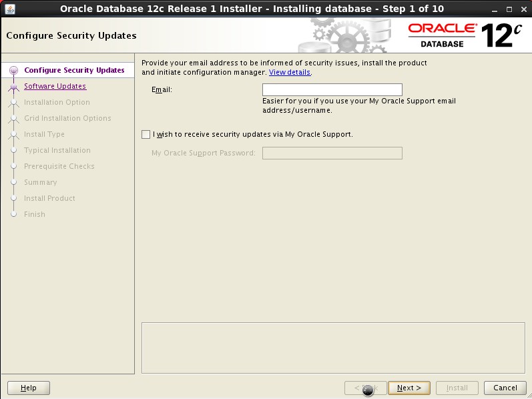The width and height of the screenshot is (532, 399).
Task: Click the disabled Install button
Action: tap(457, 388)
